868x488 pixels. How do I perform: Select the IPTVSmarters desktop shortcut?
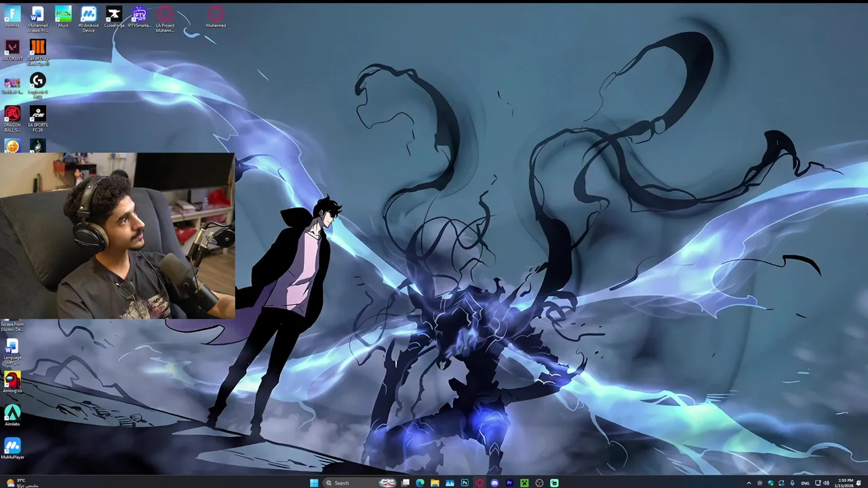139,17
